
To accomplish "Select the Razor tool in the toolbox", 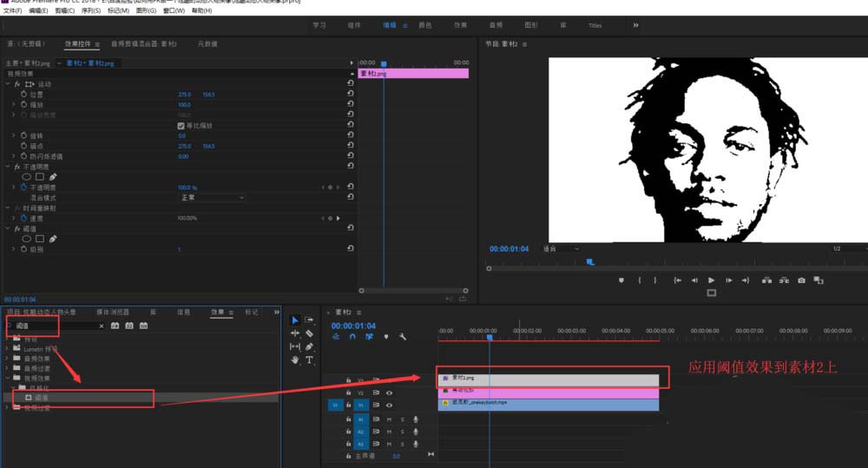I will coord(309,333).
